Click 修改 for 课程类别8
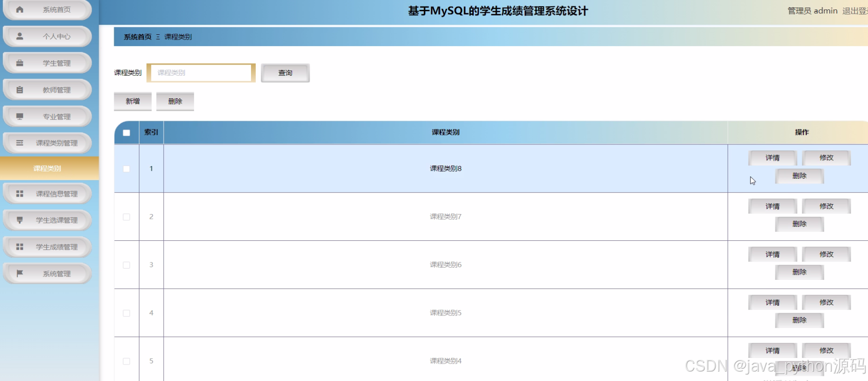The image size is (868, 381). coord(827,158)
